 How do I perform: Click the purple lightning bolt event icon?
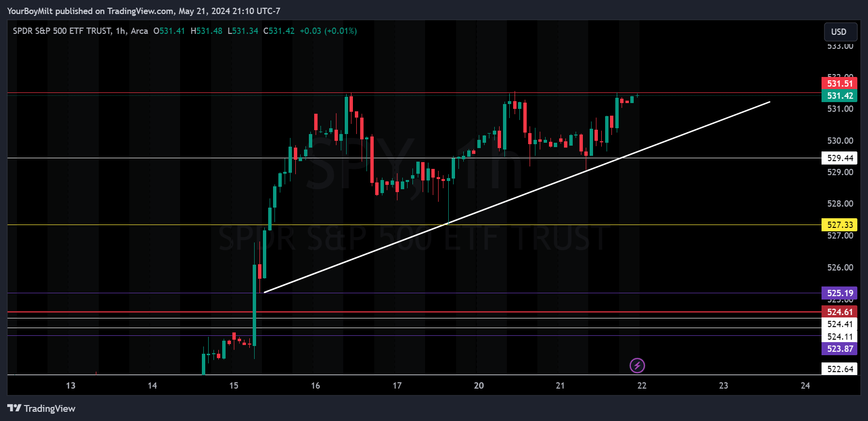(637, 365)
